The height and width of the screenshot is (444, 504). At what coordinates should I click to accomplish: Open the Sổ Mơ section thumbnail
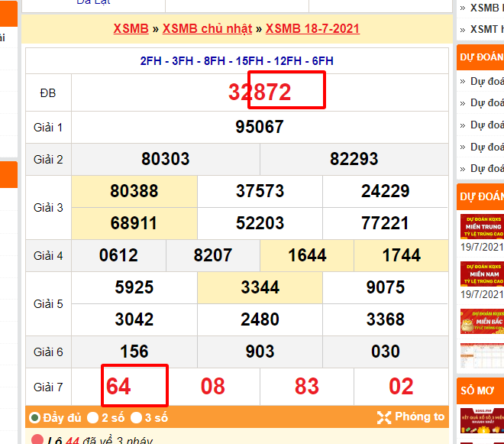point(481,425)
